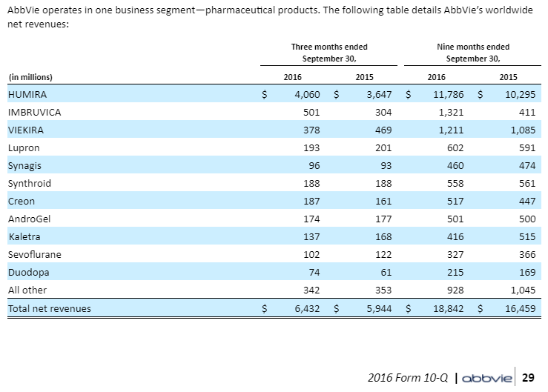Click the Kaletra row label
Viewport: 548px width, 392px height.
click(24, 237)
